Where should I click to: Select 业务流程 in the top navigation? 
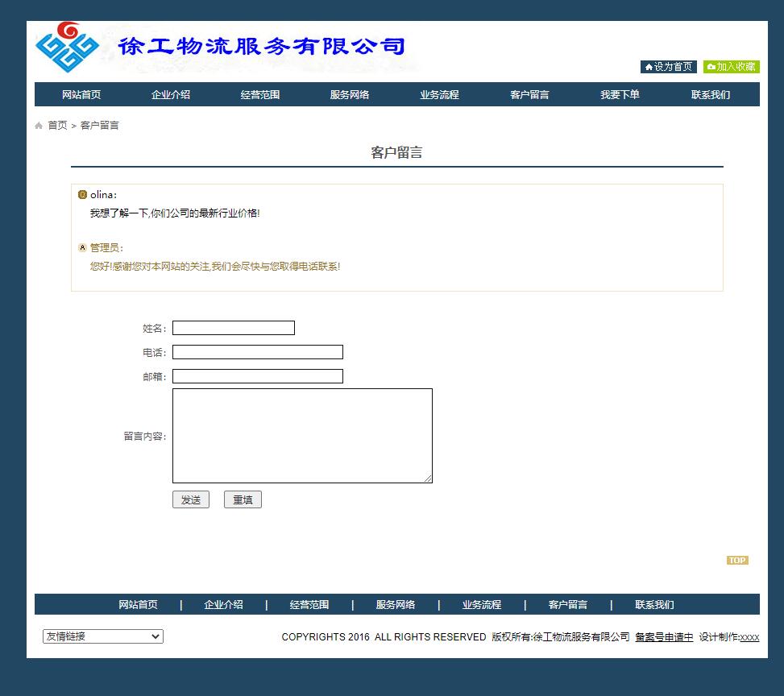coord(438,94)
